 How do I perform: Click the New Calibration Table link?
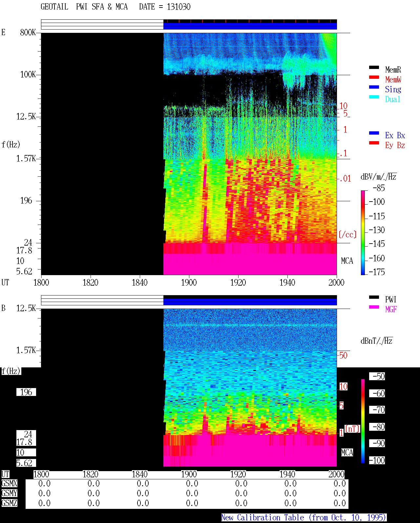(304, 518)
